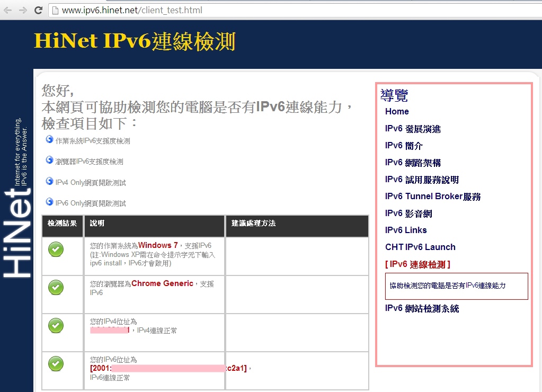Click the green check icon in the IPv4位址 row

click(56, 325)
